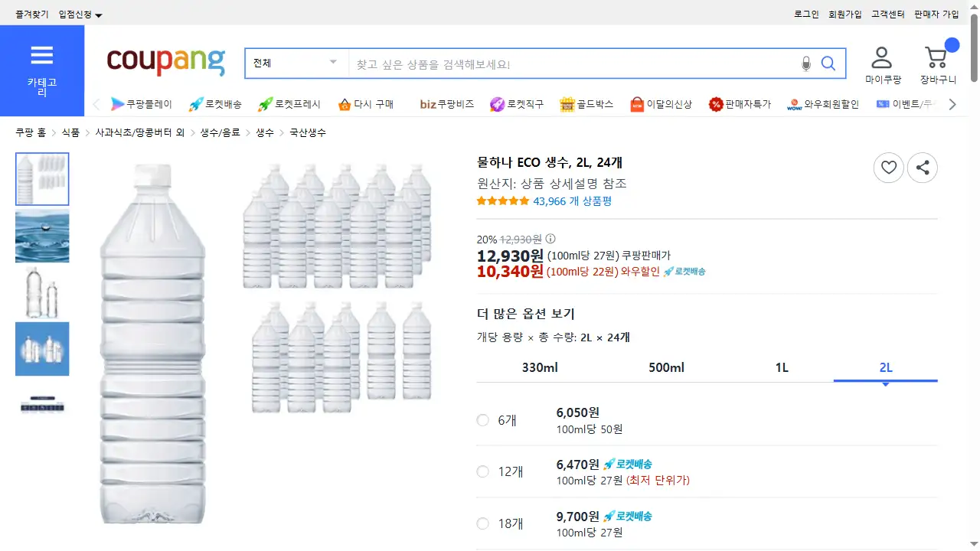This screenshot has height=551, width=980.
Task: Select the first bottle pack thumbnail
Action: pyautogui.click(x=42, y=179)
